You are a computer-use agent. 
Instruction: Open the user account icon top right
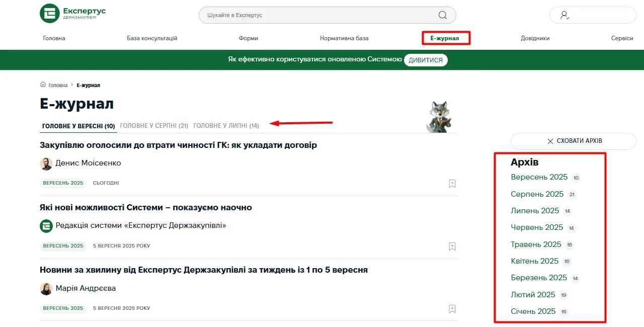[565, 15]
